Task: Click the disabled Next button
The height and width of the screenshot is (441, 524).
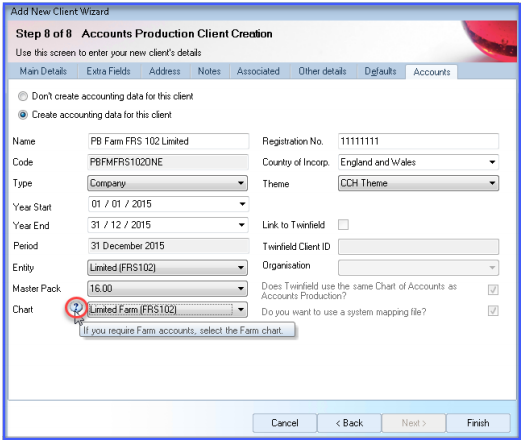Action: point(414,423)
